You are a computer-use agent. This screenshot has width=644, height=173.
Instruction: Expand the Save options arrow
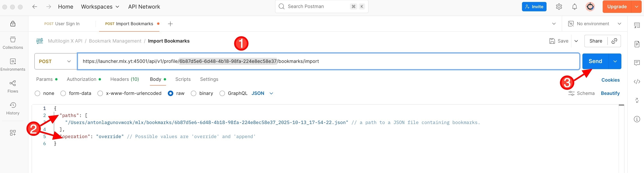[576, 41]
